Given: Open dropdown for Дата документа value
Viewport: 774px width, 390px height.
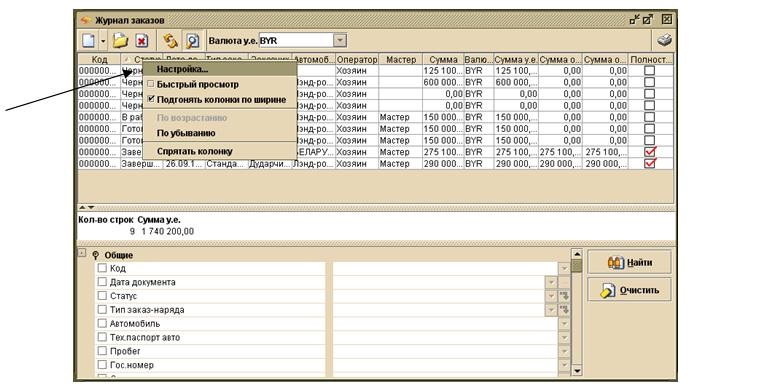Looking at the screenshot, I should pyautogui.click(x=551, y=282).
